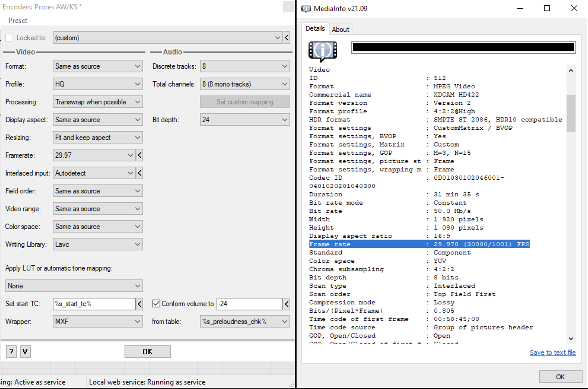This screenshot has width=588, height=389.
Task: Open the Locked to (custom) preset dropdown
Action: click(167, 38)
